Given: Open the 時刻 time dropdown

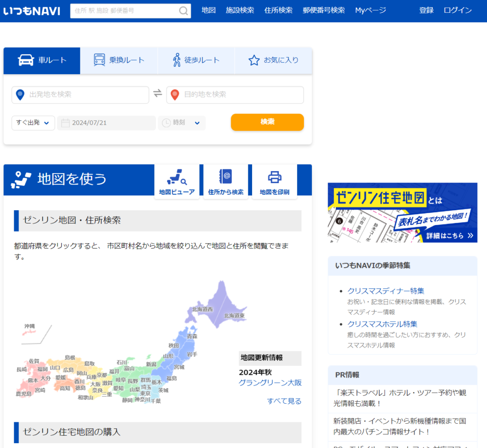Looking at the screenshot, I should point(196,123).
